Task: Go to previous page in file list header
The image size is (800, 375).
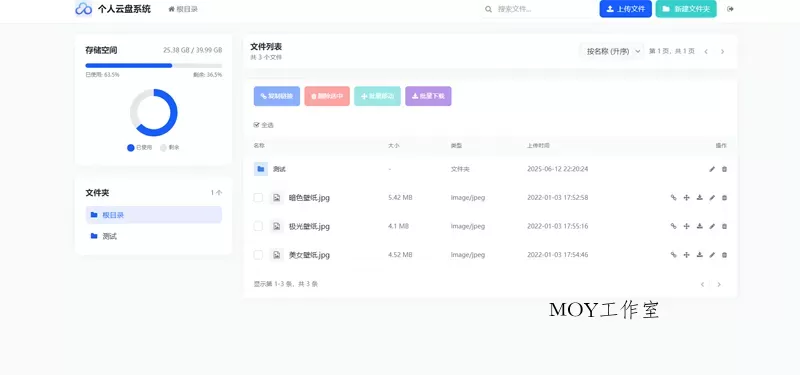Action: click(706, 52)
